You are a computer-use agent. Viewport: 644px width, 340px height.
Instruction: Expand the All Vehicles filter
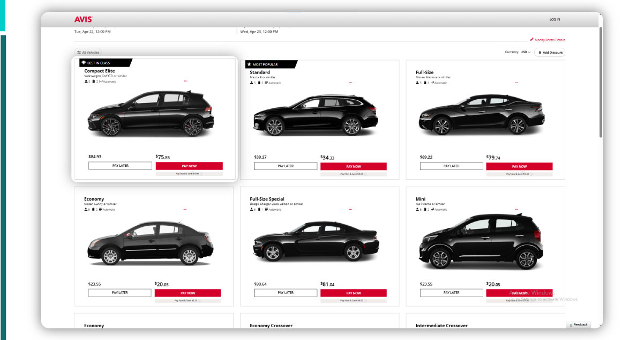point(87,52)
